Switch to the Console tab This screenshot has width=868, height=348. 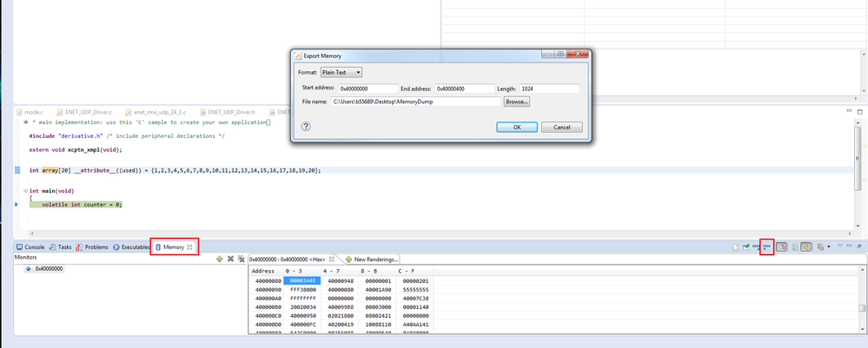(30, 247)
